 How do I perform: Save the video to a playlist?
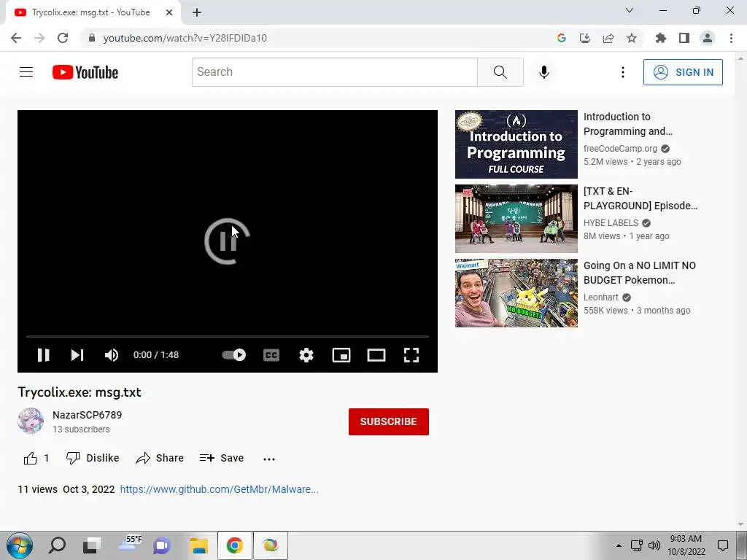(222, 458)
